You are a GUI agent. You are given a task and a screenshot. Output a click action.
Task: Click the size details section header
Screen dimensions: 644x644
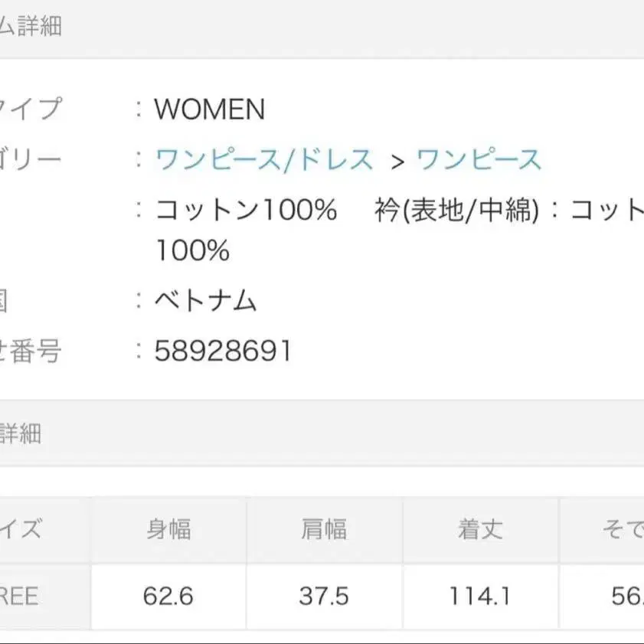[21, 434]
